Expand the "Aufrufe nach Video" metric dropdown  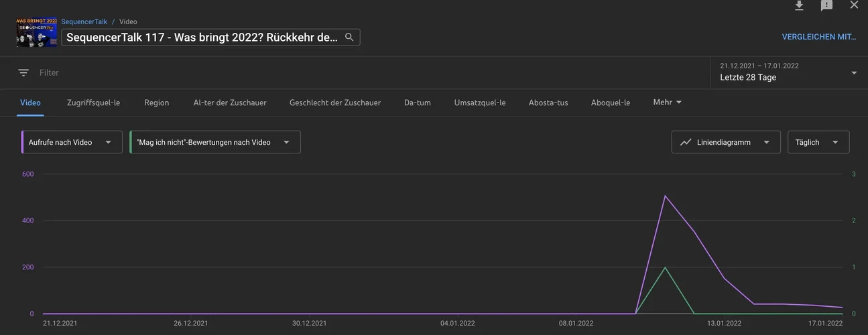tap(108, 142)
